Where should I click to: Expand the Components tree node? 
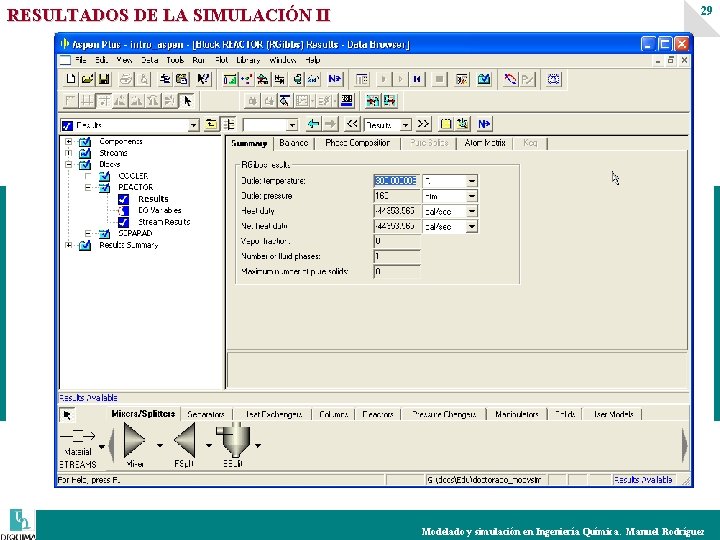pyautogui.click(x=68, y=141)
